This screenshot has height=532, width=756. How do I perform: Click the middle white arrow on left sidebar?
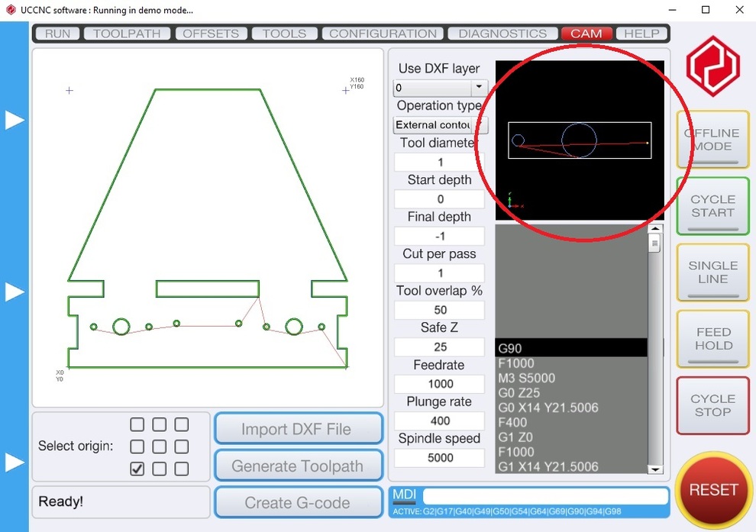pyautogui.click(x=15, y=292)
